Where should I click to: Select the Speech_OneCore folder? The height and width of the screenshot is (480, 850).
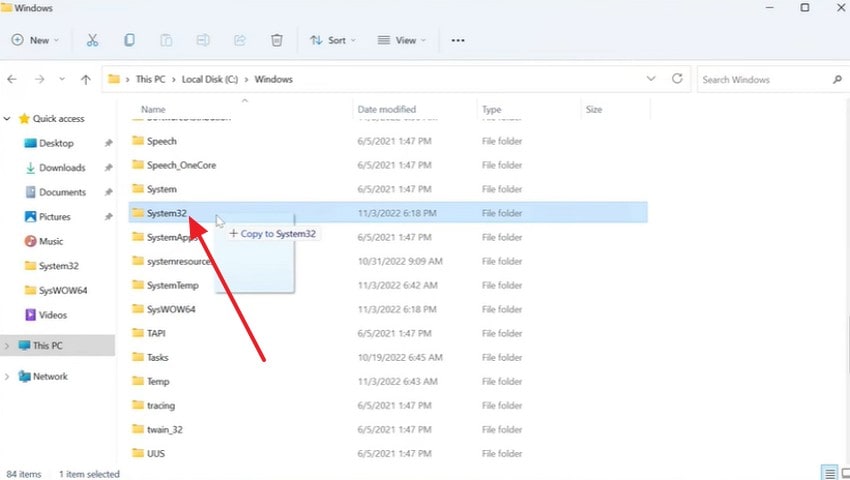point(388,165)
